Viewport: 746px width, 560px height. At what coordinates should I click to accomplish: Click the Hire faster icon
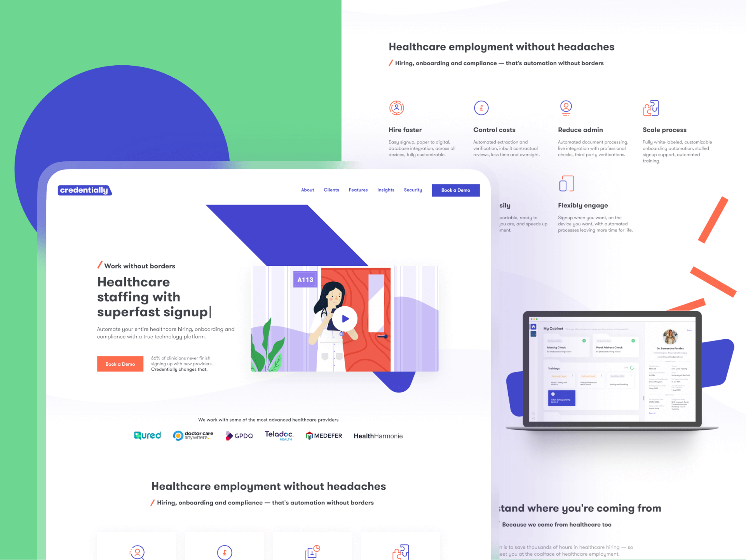coord(397,109)
